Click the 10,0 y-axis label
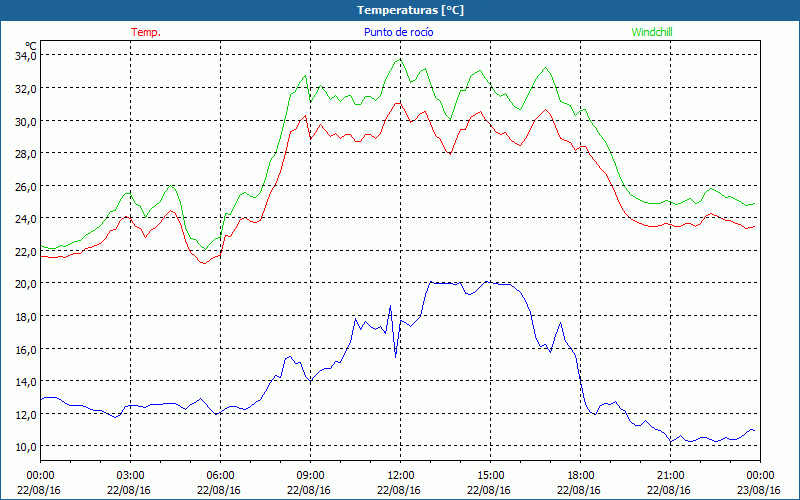This screenshot has width=800, height=500. pyautogui.click(x=26, y=446)
